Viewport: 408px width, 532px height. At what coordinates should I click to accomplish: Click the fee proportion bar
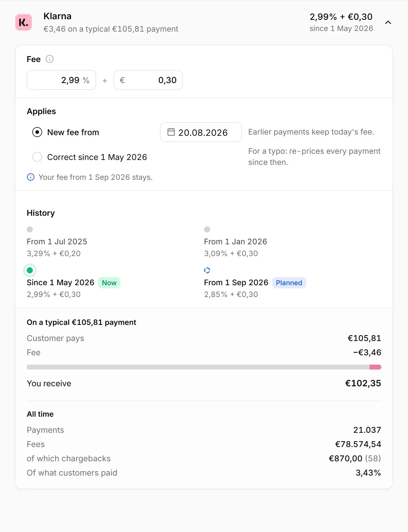(204, 367)
